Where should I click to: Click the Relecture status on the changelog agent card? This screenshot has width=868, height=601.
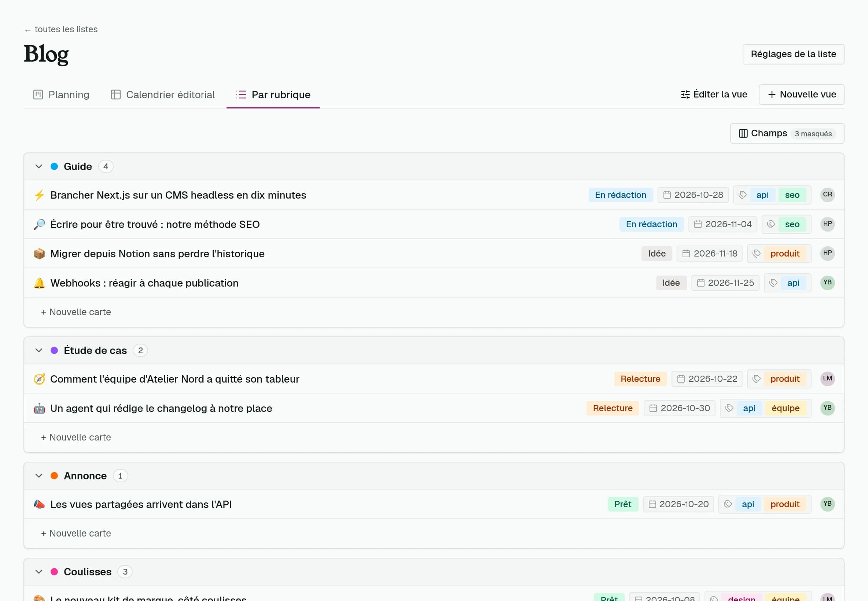coord(613,409)
